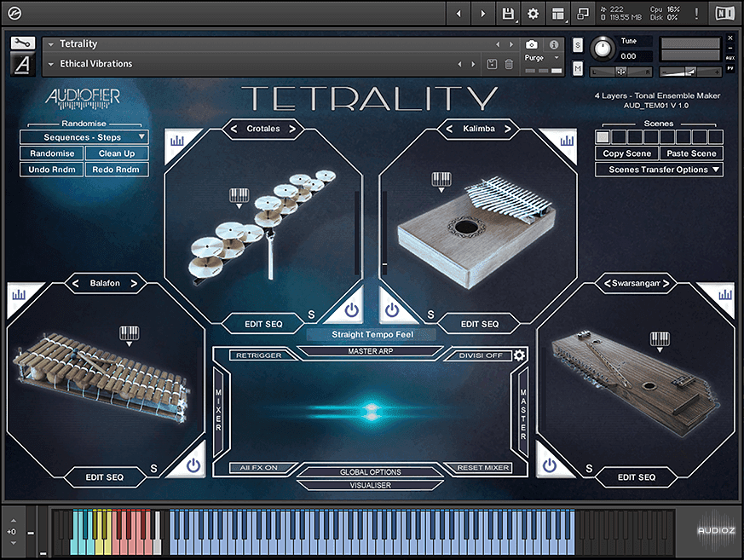This screenshot has width=744, height=560.
Task: Click the Undo Rndm button
Action: click(52, 170)
